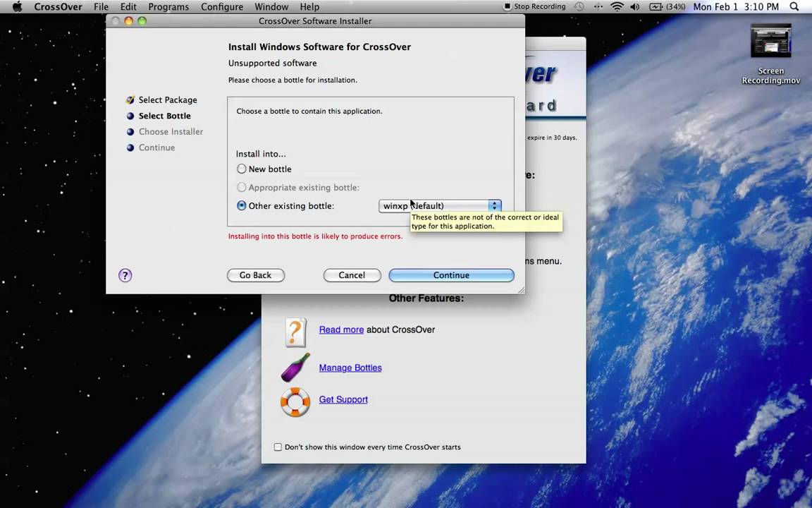812x508 pixels.
Task: Open the Programs menu
Action: pos(168,7)
